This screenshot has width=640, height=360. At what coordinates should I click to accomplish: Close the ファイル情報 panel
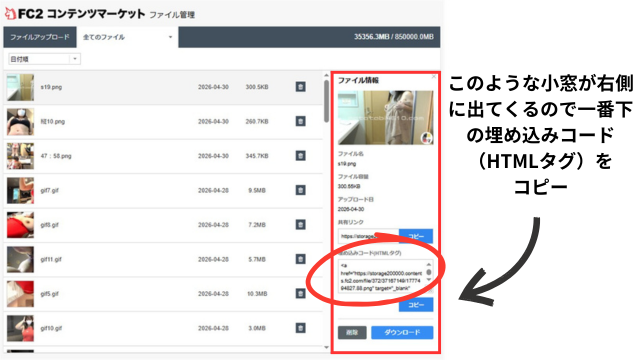point(434,77)
